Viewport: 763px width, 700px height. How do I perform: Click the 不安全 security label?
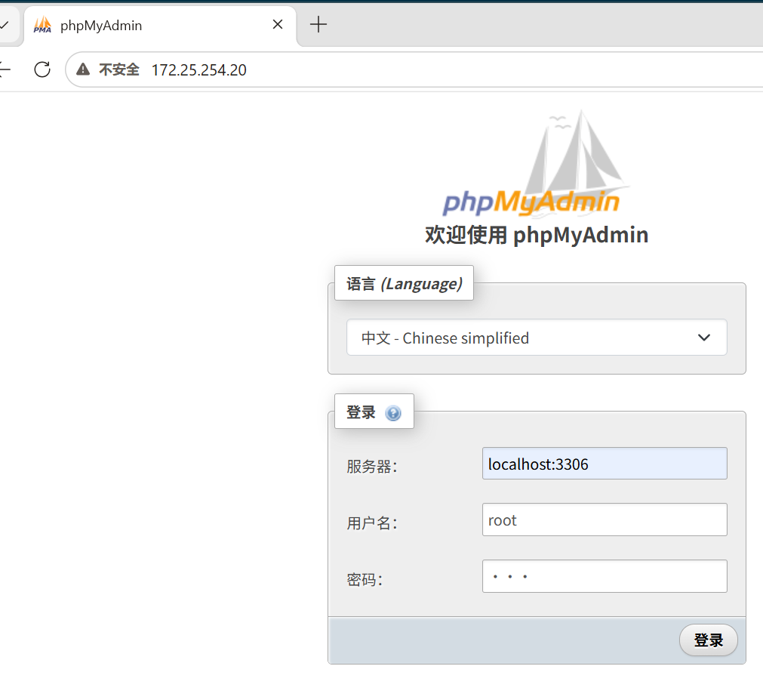119,69
